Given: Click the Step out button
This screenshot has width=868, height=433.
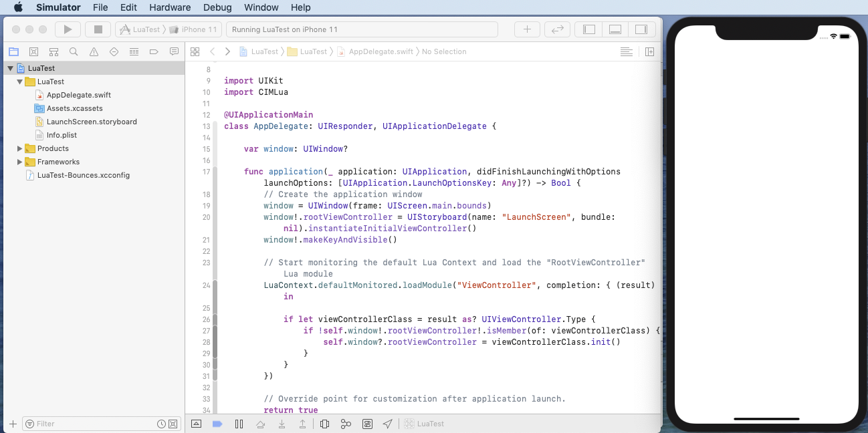Looking at the screenshot, I should 302,424.
